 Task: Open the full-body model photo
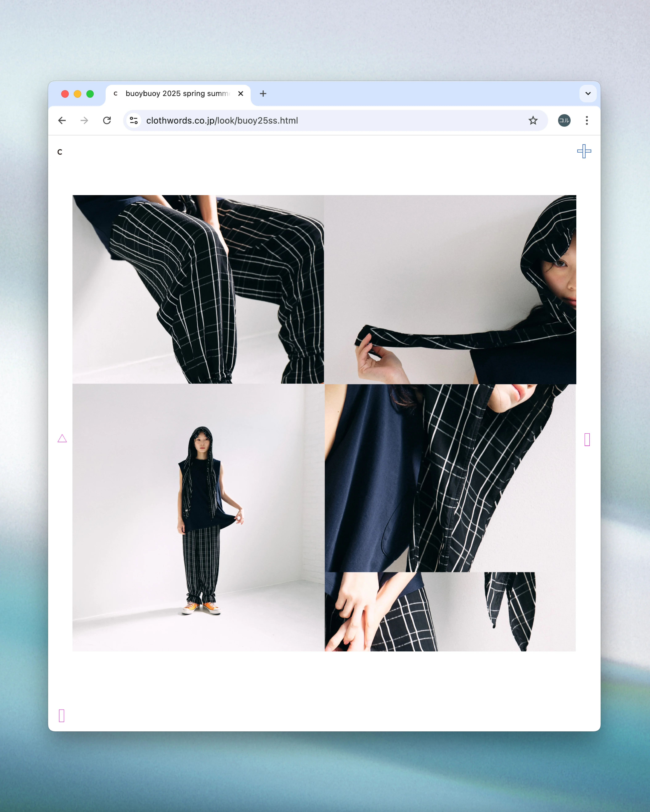[x=198, y=517]
